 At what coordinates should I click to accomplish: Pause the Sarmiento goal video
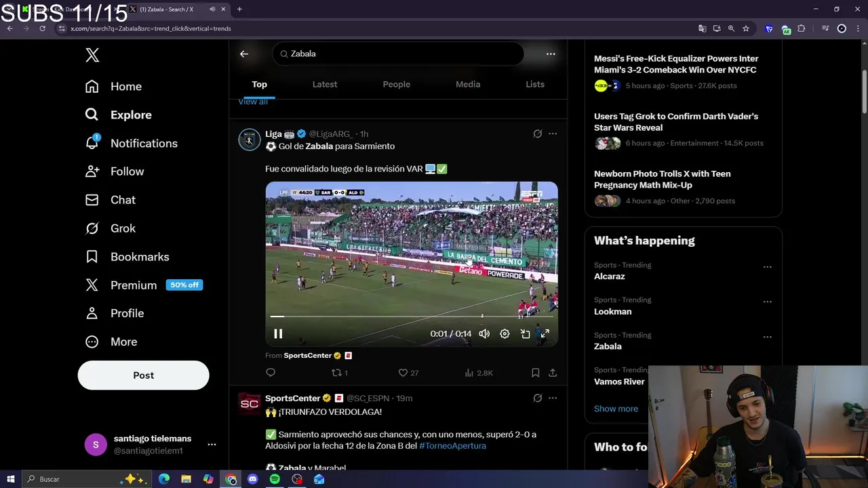(278, 333)
